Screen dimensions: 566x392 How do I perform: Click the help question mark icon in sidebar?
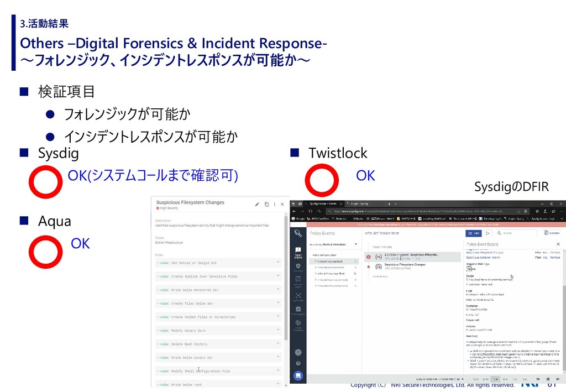[x=298, y=363]
